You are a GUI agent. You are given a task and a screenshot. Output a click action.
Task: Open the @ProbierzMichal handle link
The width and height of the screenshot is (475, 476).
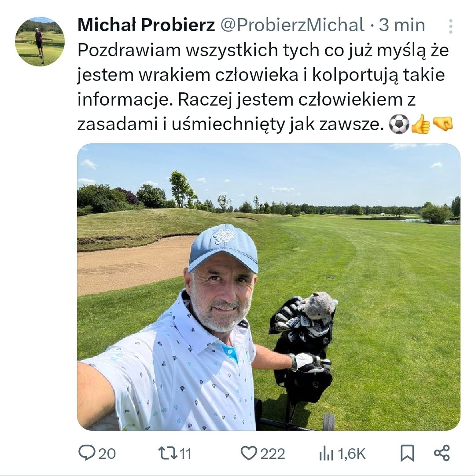[292, 25]
